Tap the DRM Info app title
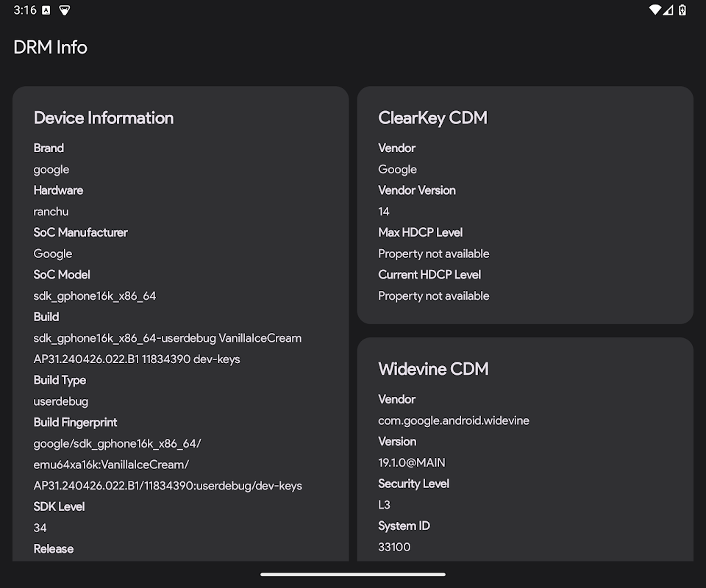The width and height of the screenshot is (706, 588). point(50,47)
